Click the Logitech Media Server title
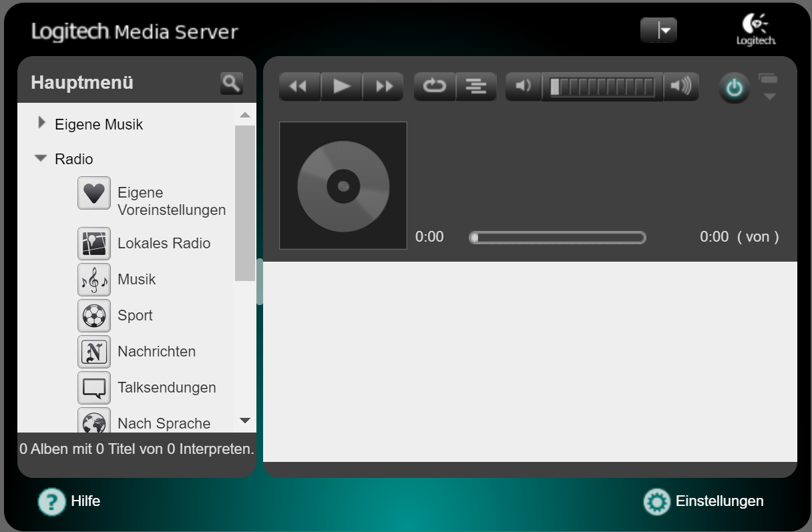 tap(134, 31)
